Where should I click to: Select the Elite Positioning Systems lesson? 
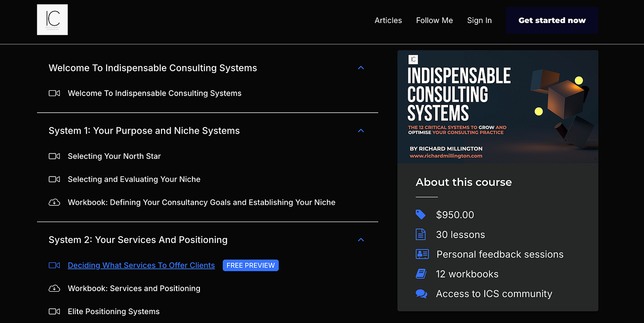114,311
